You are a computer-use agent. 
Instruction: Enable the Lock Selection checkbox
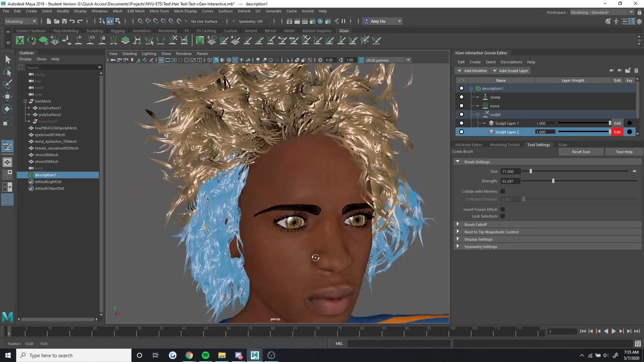503,216
